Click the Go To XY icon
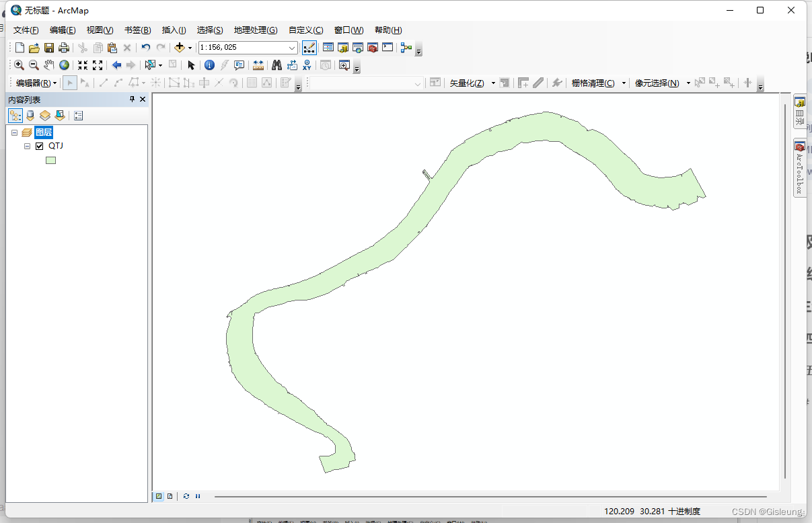Image resolution: width=812 pixels, height=523 pixels. coord(307,65)
